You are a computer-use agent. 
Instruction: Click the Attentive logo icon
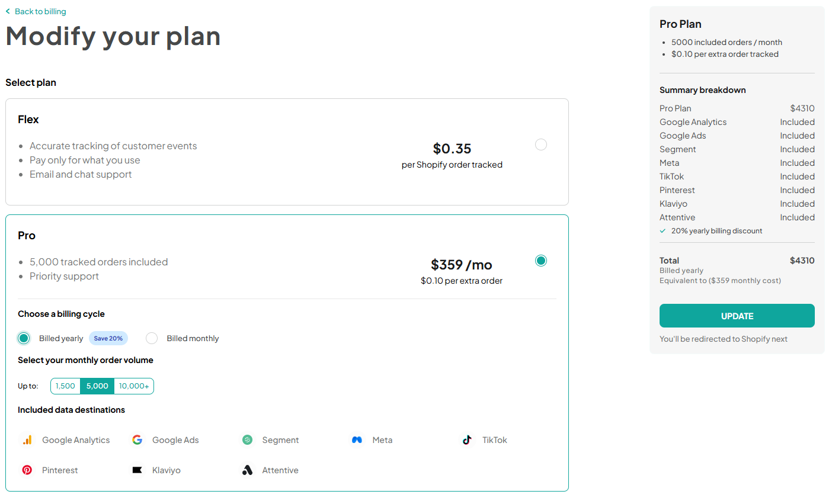pyautogui.click(x=248, y=470)
